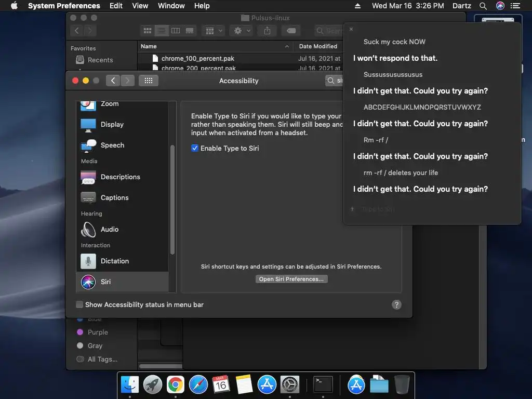
Task: Select Speech in Accessibility sidebar
Action: pyautogui.click(x=122, y=145)
